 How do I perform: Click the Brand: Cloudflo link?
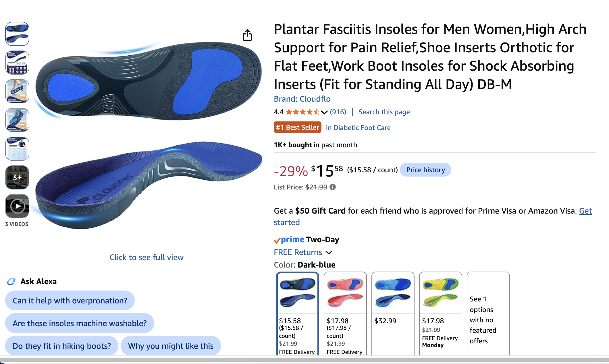(302, 99)
